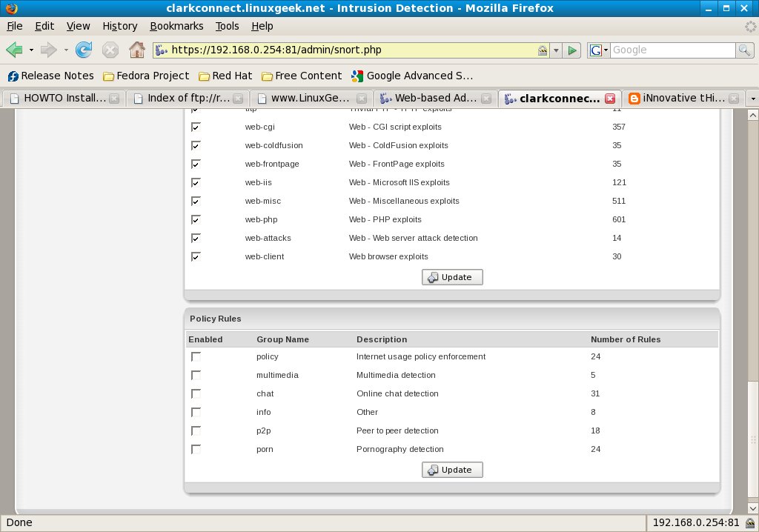Click the Stop loading icon

pos(110,50)
